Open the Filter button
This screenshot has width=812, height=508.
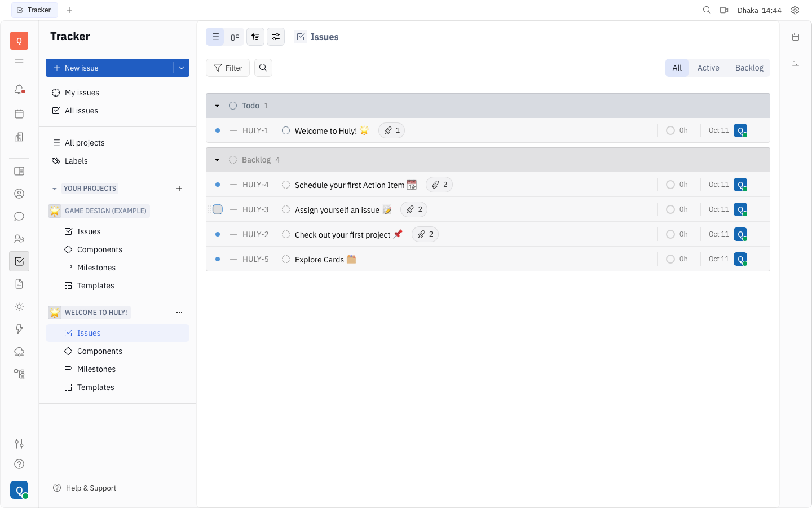[228, 68]
